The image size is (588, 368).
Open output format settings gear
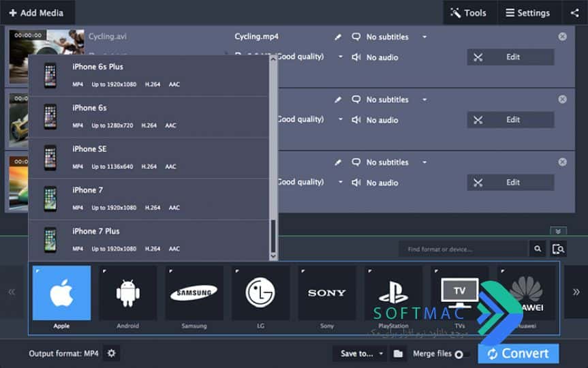pyautogui.click(x=111, y=354)
